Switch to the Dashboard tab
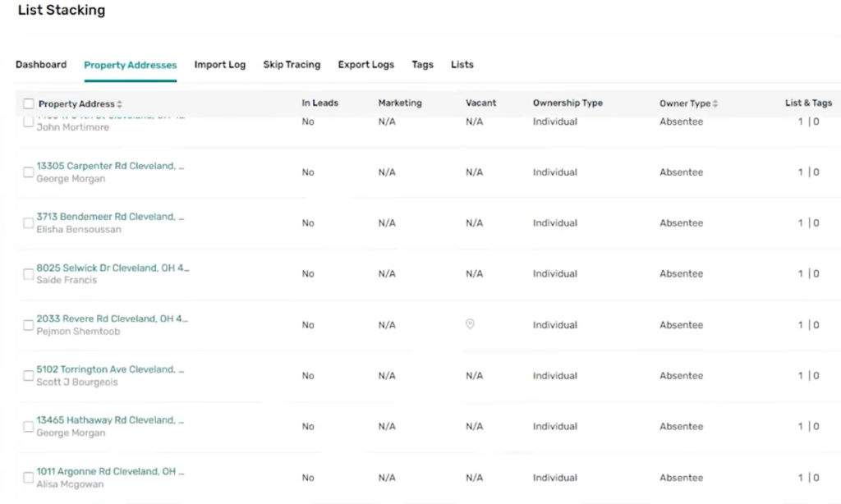The width and height of the screenshot is (841, 504). click(x=41, y=64)
